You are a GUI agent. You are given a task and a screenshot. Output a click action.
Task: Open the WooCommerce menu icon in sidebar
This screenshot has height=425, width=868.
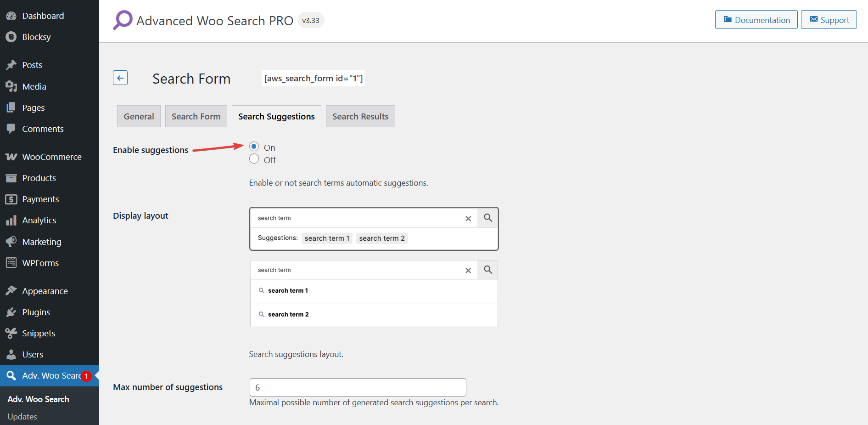[x=11, y=157]
